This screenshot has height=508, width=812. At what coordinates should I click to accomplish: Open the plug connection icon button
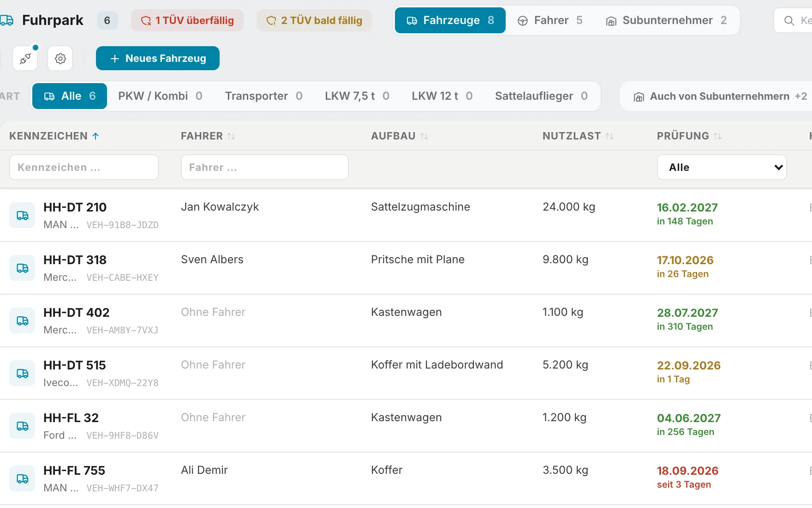pos(25,58)
